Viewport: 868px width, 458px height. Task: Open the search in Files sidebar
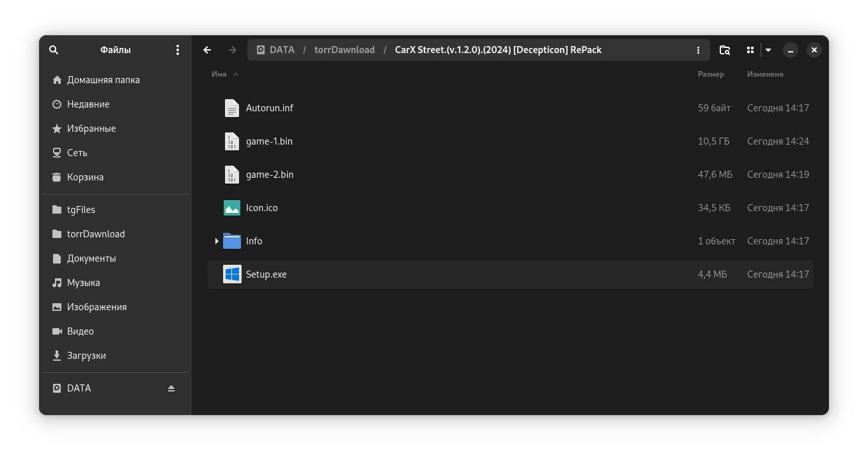[x=54, y=50]
